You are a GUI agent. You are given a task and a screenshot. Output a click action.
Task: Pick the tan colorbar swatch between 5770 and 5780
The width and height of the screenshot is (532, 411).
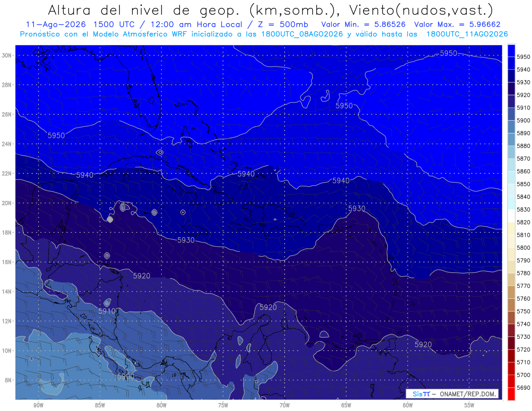pos(511,279)
